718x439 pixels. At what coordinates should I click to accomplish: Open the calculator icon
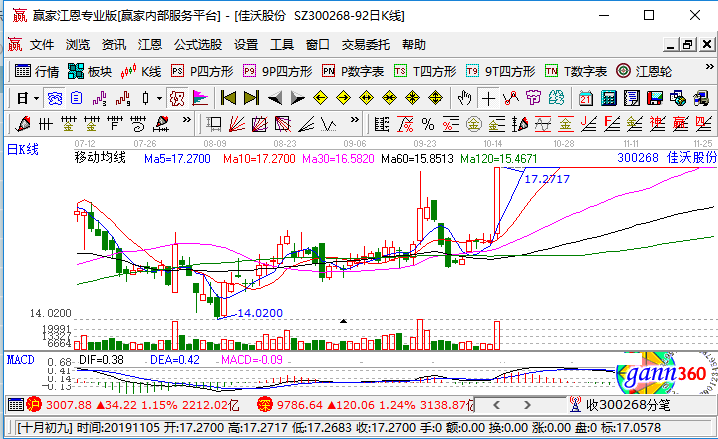coord(609,98)
